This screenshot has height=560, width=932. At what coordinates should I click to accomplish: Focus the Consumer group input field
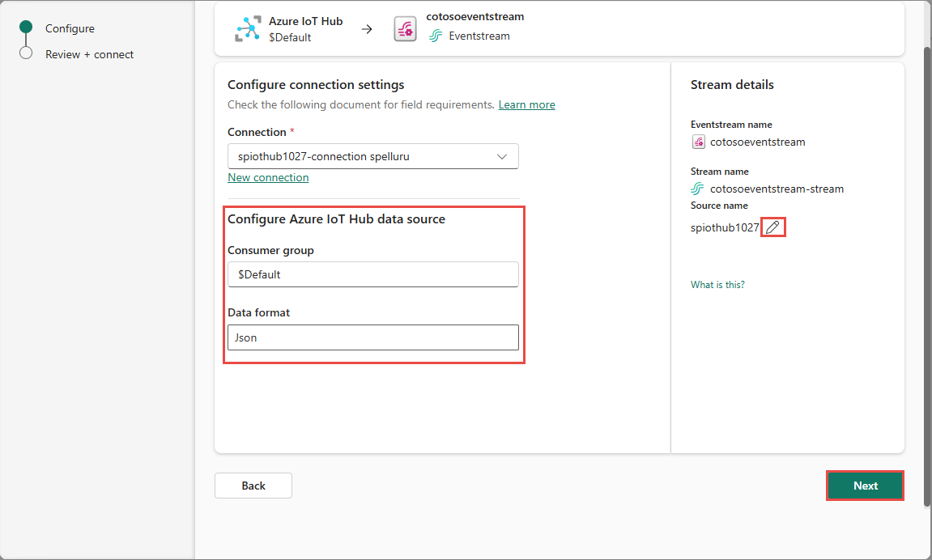(x=372, y=274)
